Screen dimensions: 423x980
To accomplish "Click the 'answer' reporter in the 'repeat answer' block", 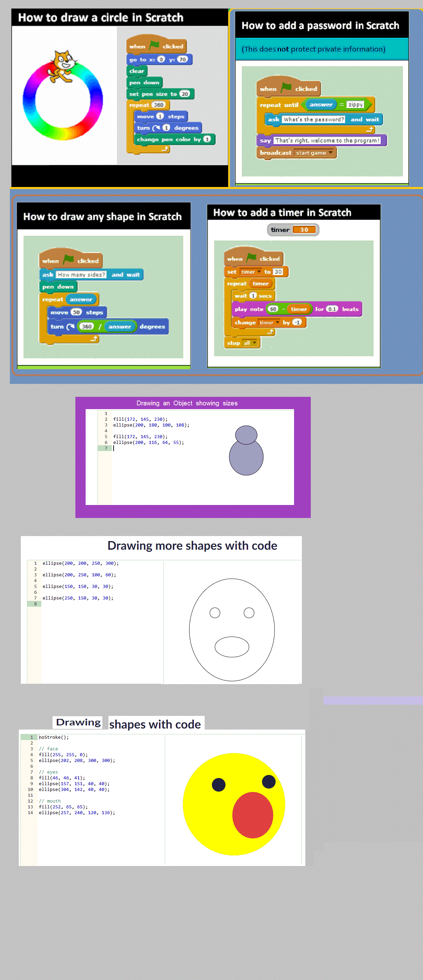I will (x=81, y=299).
